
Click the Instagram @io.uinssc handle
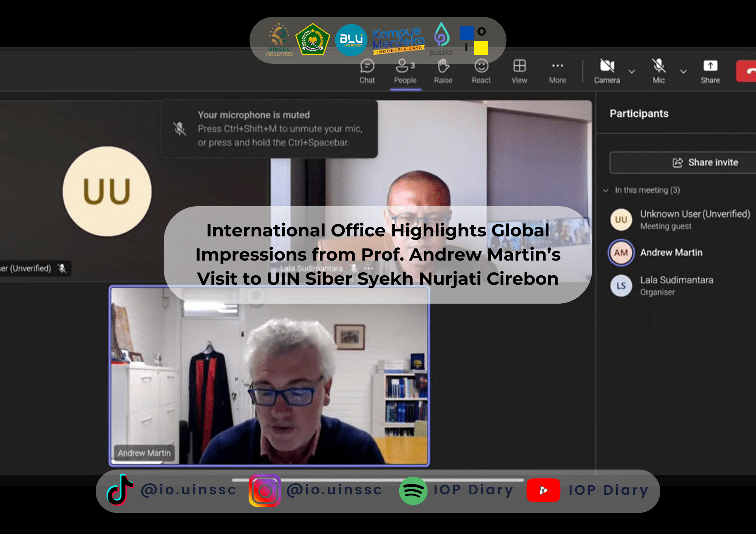(334, 490)
